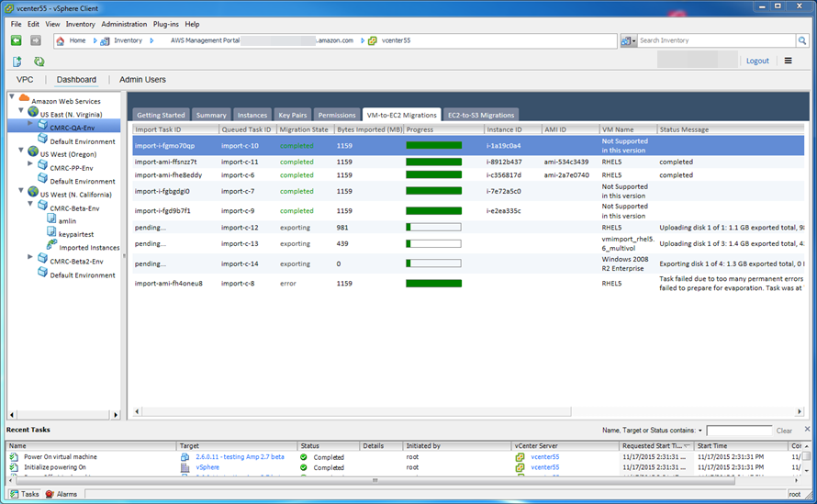Viewport: 817px width, 504px height.
Task: Switch to the Key Pairs tab
Action: pyautogui.click(x=292, y=116)
